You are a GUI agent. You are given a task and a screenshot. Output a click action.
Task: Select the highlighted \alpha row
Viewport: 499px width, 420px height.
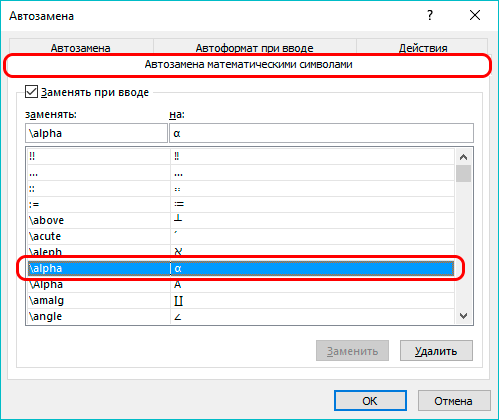241,268
